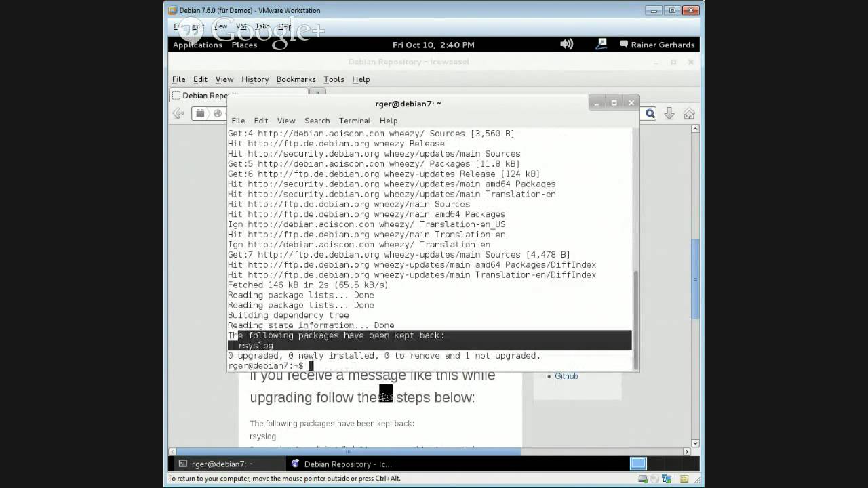
Task: Click the browser scrollbar down arrow
Action: pos(695,443)
